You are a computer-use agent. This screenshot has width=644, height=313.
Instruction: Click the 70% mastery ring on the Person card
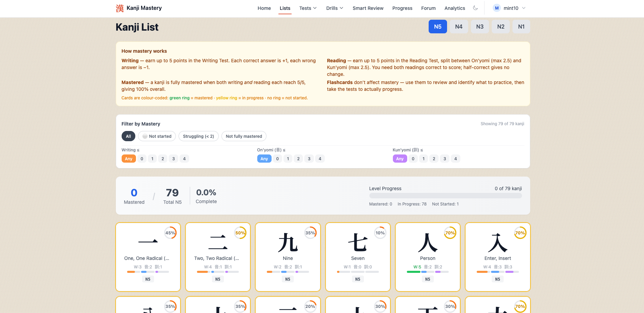(450, 233)
